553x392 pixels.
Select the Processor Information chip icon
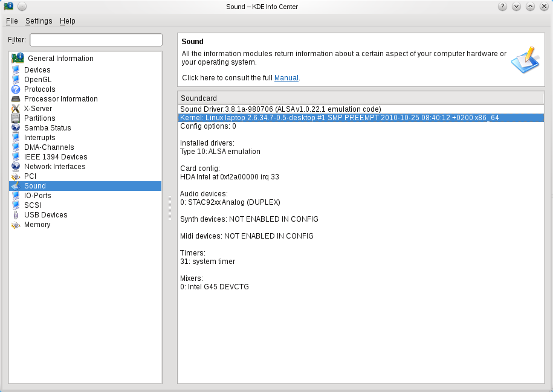click(16, 99)
